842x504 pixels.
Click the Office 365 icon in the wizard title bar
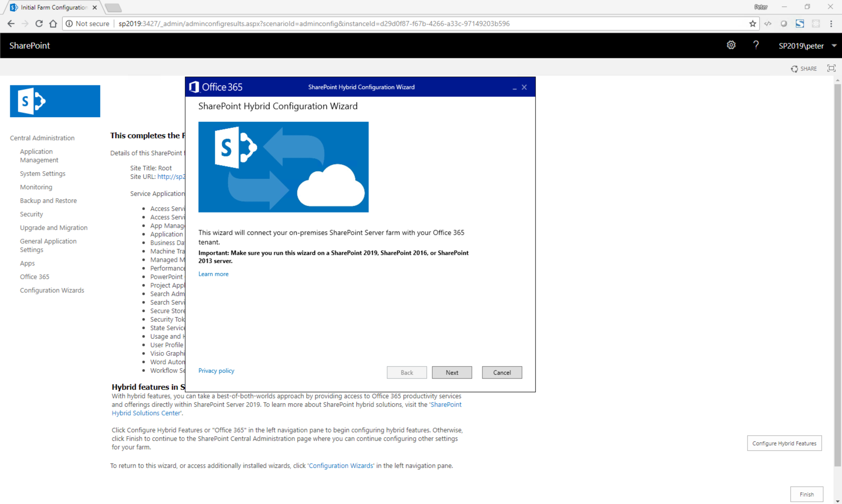click(x=194, y=87)
